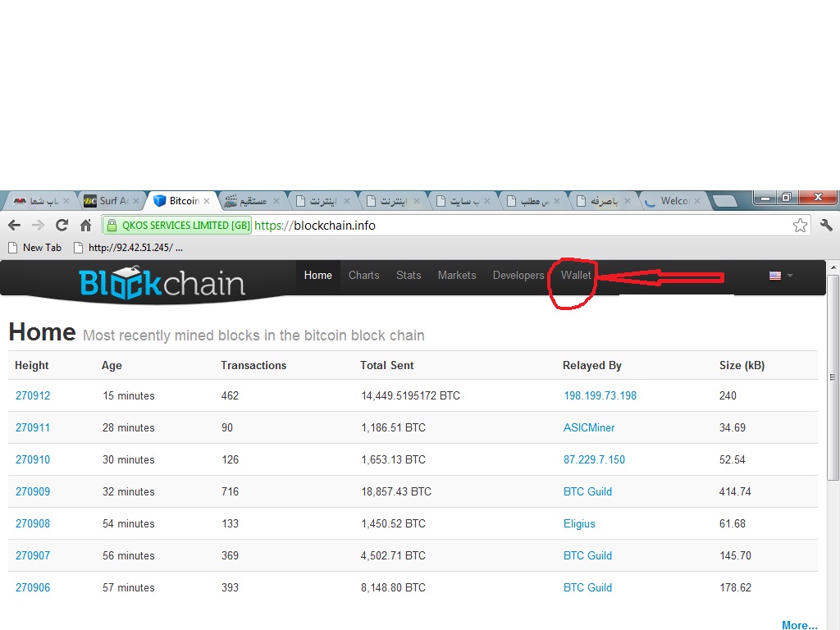Close the Welco tab
The image size is (840, 630).
697,201
